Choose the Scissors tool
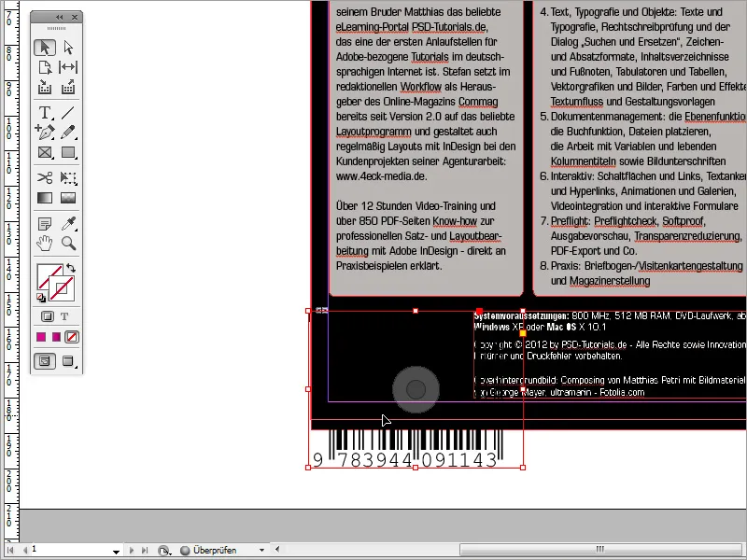 [x=45, y=178]
